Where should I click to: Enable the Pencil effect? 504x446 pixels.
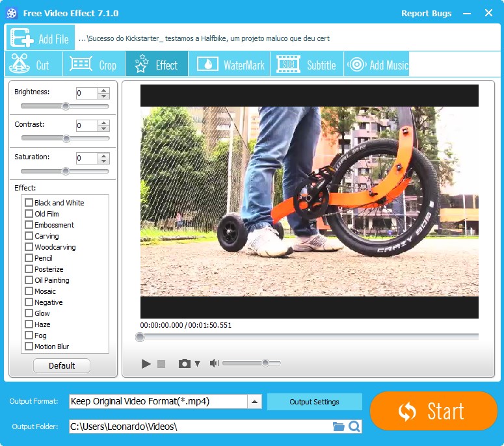(29, 258)
